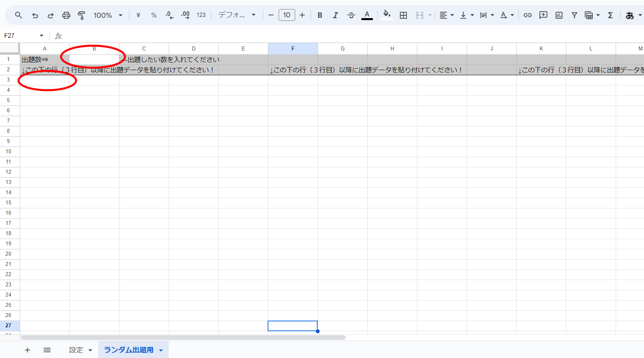Switch to the 設定 sheet tab

[x=76, y=350]
